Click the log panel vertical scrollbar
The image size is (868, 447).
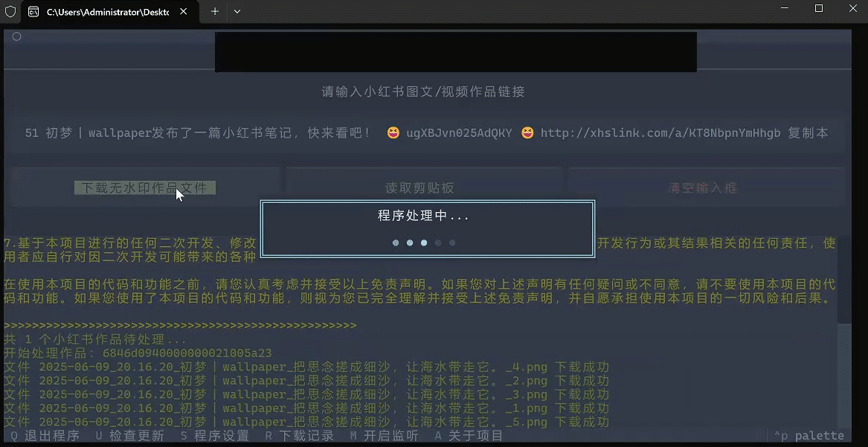(x=843, y=332)
